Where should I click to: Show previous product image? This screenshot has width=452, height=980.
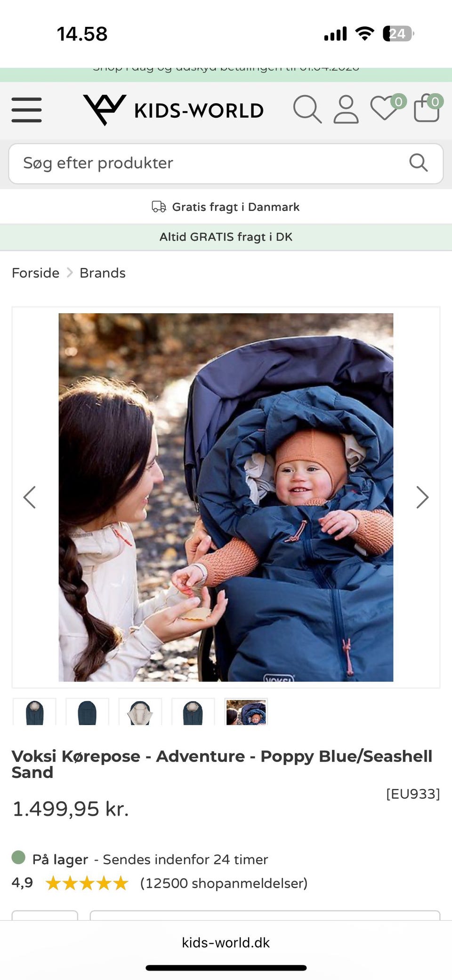coord(30,497)
